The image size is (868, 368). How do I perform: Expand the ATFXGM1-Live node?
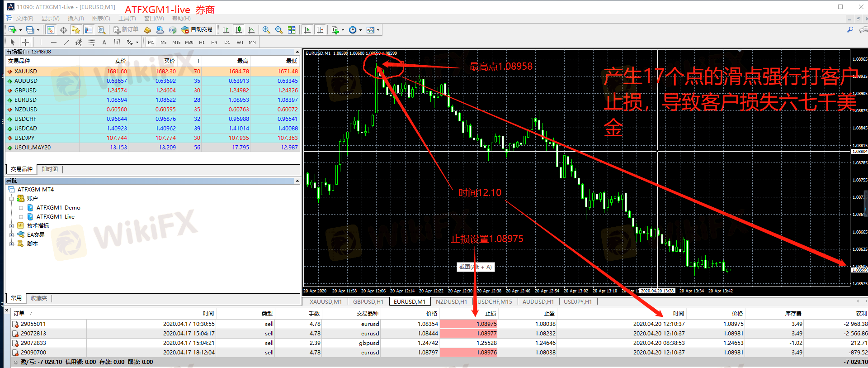pyautogui.click(x=21, y=217)
